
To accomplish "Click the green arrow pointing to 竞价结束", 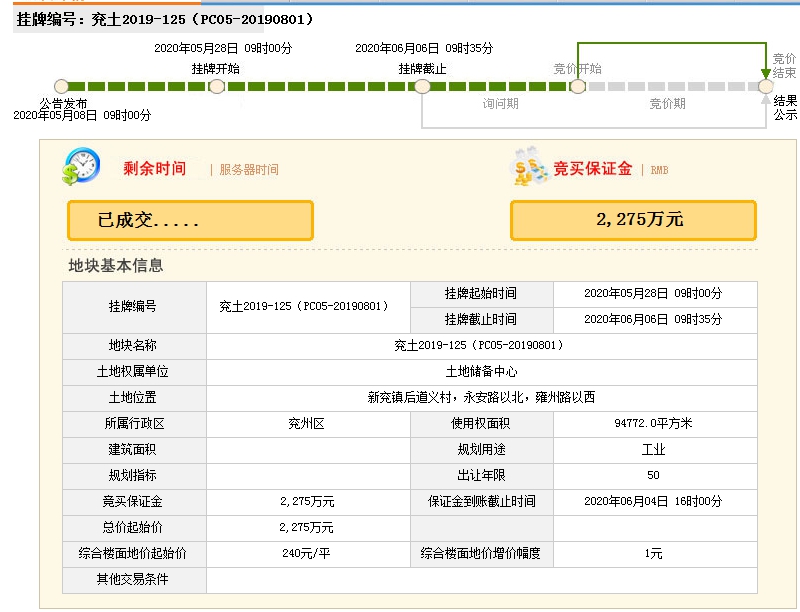I will pyautogui.click(x=766, y=73).
